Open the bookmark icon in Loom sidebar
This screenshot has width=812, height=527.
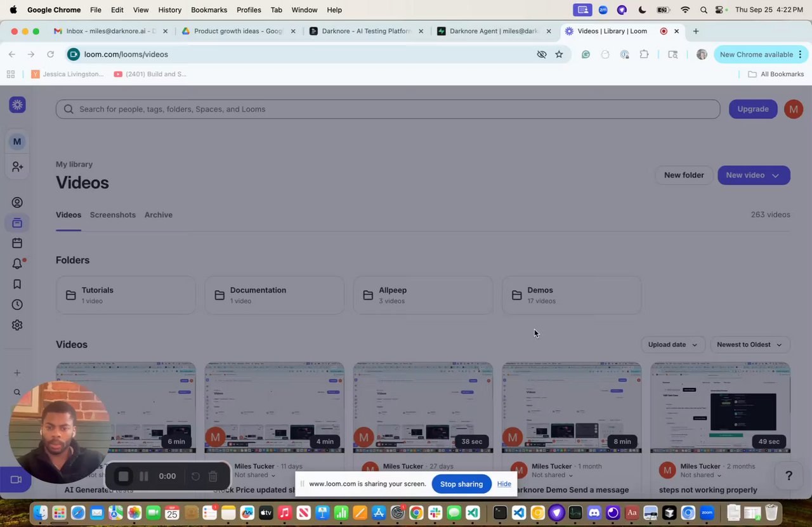click(x=17, y=284)
